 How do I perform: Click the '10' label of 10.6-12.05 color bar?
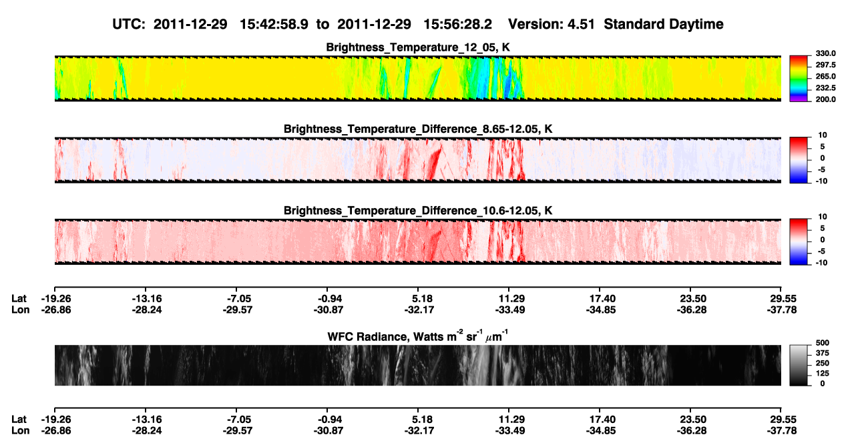tap(823, 217)
